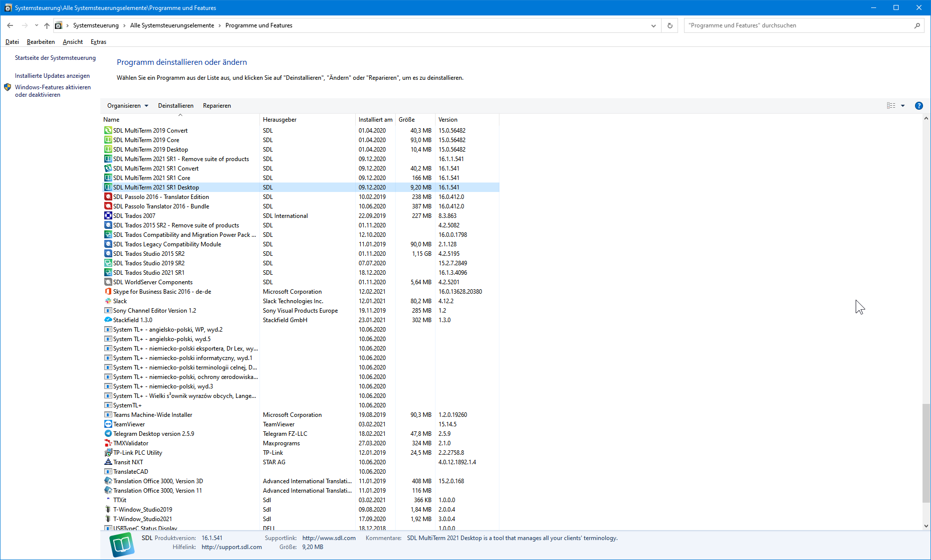
Task: Expand the Systemsteuerung breadcrumb chevron
Action: point(124,25)
